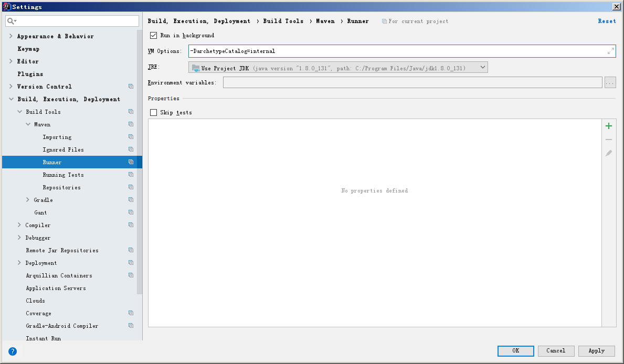
Task: Select Arquillian Containers entry
Action: coord(59,276)
